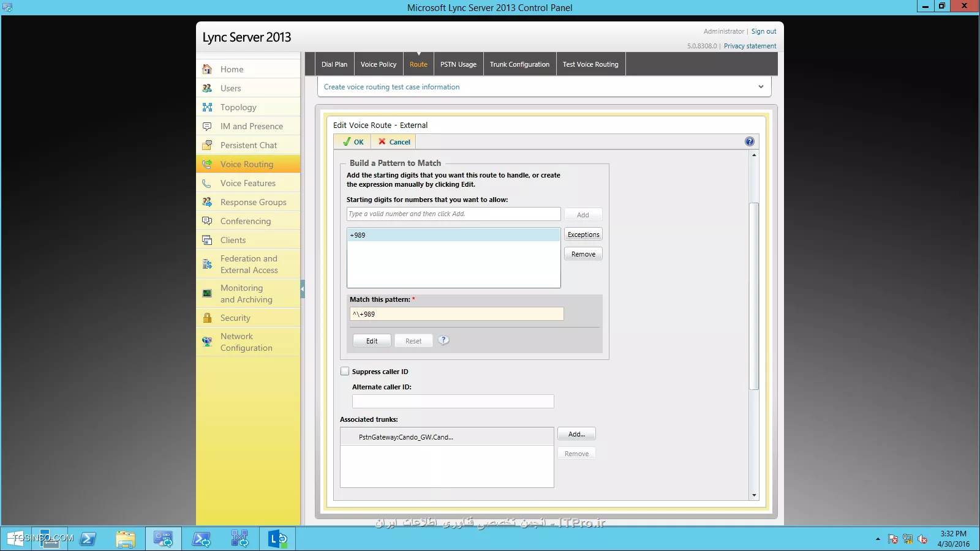Click the muted volume tray icon
This screenshot has width=980, height=551.
tap(922, 539)
